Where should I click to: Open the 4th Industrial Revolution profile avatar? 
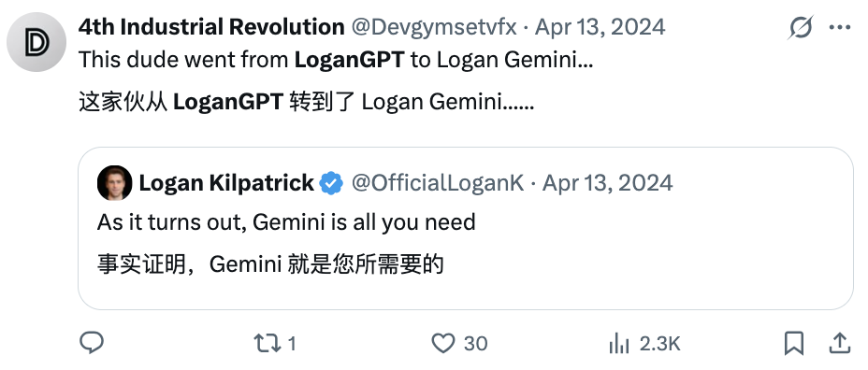click(x=36, y=43)
